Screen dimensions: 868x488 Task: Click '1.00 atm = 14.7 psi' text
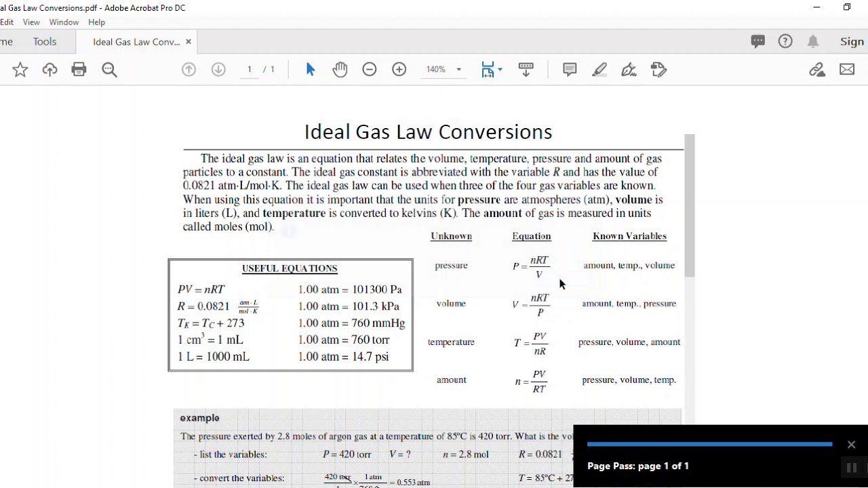(x=343, y=357)
